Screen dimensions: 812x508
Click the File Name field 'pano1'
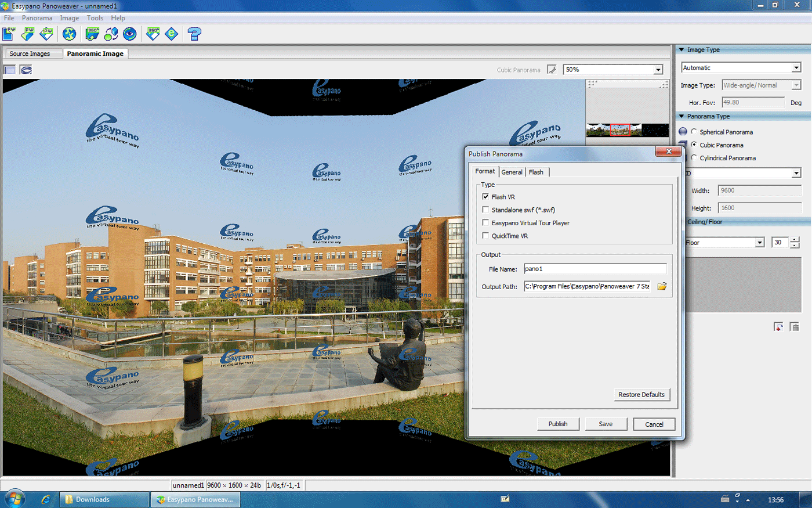pyautogui.click(x=595, y=269)
